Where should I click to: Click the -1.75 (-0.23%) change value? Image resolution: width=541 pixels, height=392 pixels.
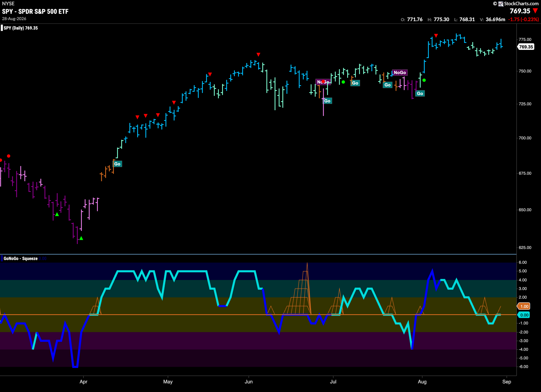click(x=524, y=20)
